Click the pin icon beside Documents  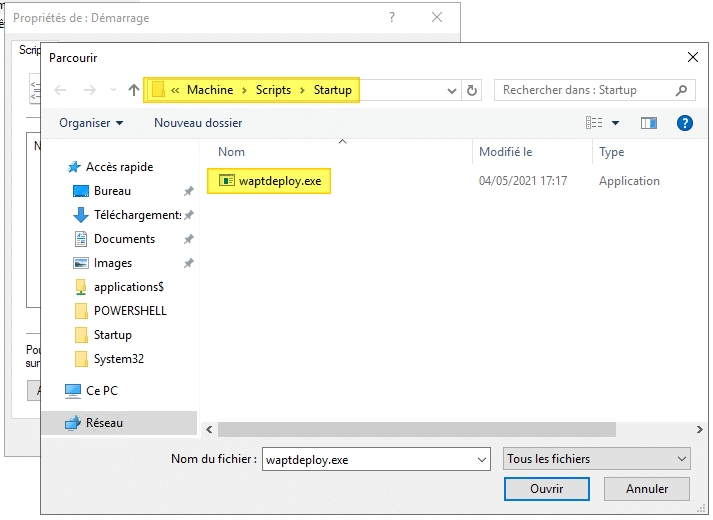(189, 239)
